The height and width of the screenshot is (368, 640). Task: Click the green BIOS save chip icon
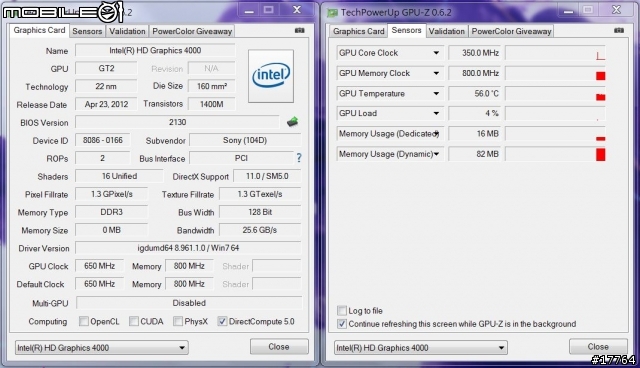[x=292, y=122]
